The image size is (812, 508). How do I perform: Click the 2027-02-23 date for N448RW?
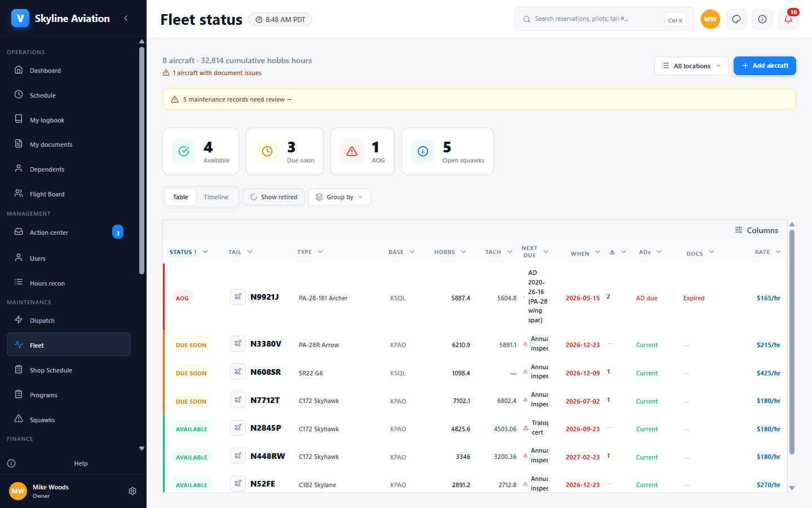(x=582, y=457)
